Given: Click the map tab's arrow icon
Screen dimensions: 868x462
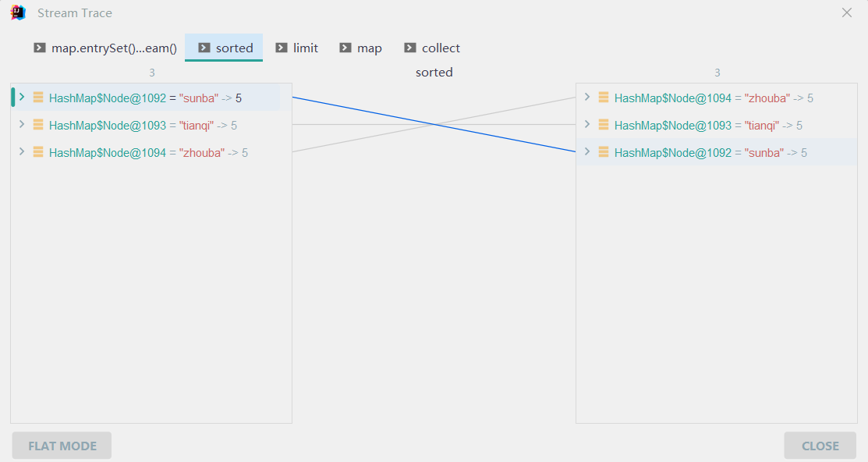Looking at the screenshot, I should 345,48.
